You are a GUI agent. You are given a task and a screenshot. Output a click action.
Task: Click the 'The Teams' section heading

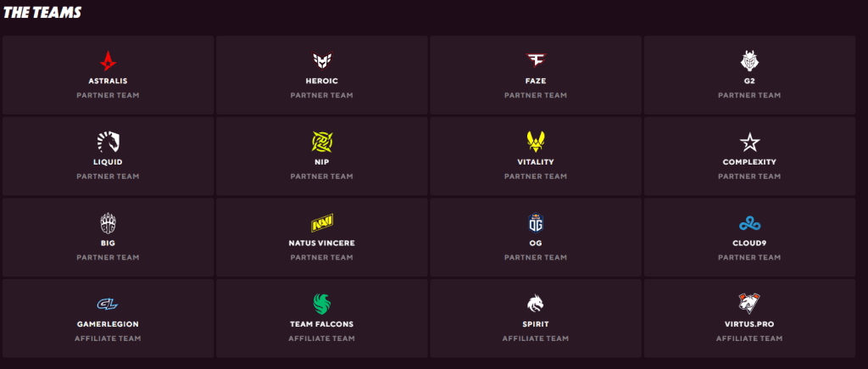point(43,13)
